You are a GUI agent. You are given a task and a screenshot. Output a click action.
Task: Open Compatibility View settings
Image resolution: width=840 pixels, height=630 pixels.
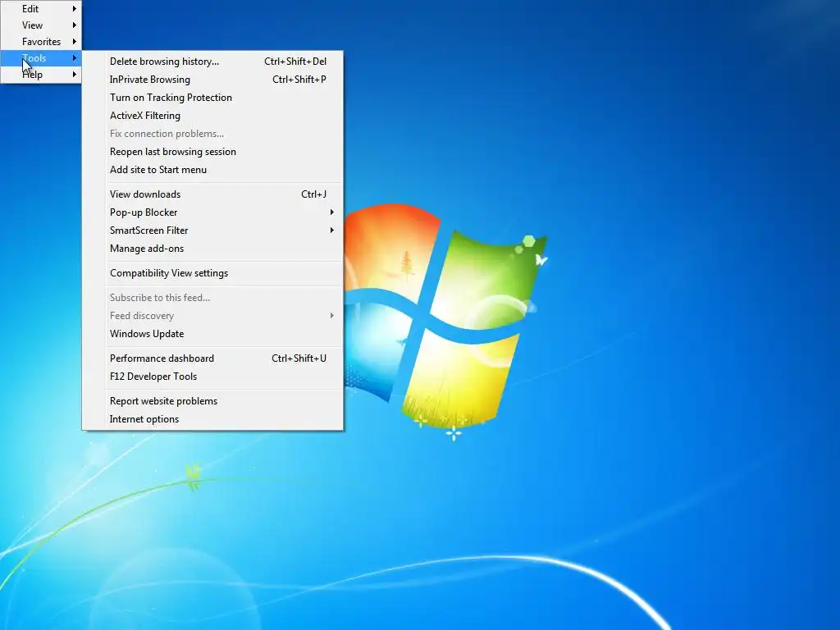click(212, 273)
